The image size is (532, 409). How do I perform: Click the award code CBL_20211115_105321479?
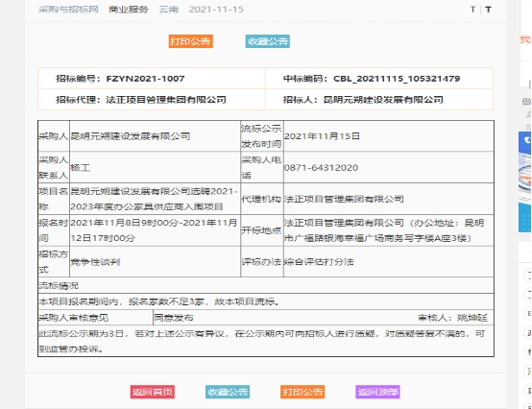click(397, 79)
